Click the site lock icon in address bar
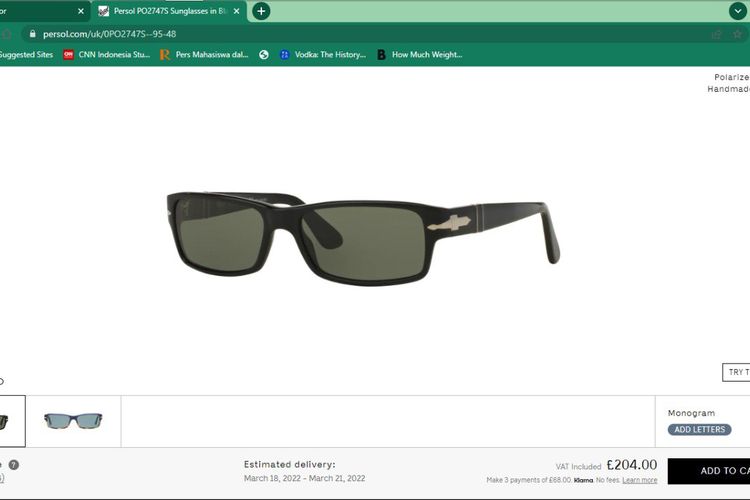Image resolution: width=750 pixels, height=500 pixels. click(x=30, y=34)
